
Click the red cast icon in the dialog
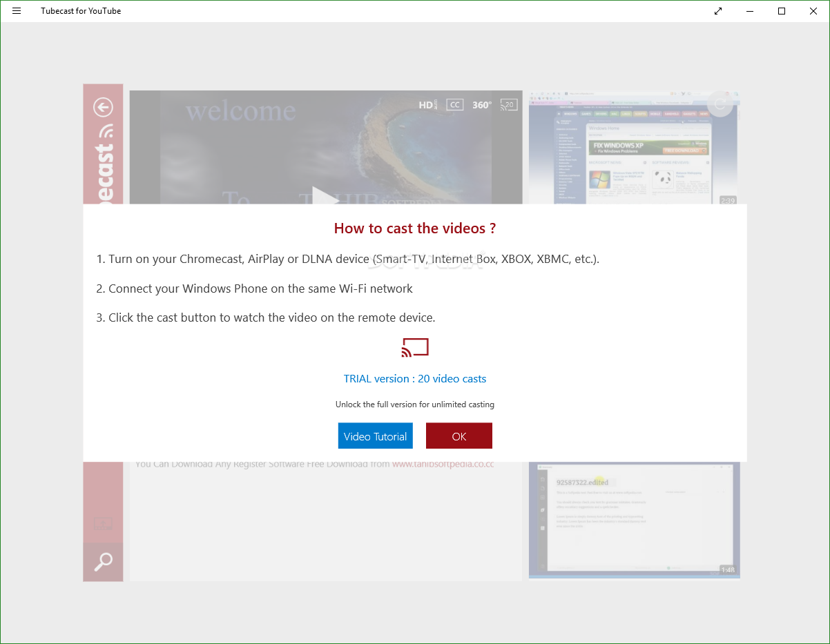tap(415, 348)
